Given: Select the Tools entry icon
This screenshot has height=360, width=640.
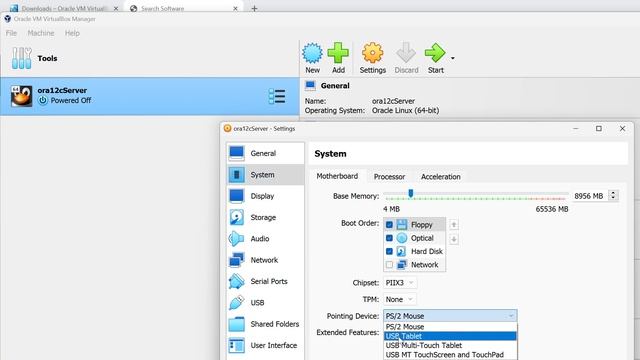Looking at the screenshot, I should [x=22, y=58].
